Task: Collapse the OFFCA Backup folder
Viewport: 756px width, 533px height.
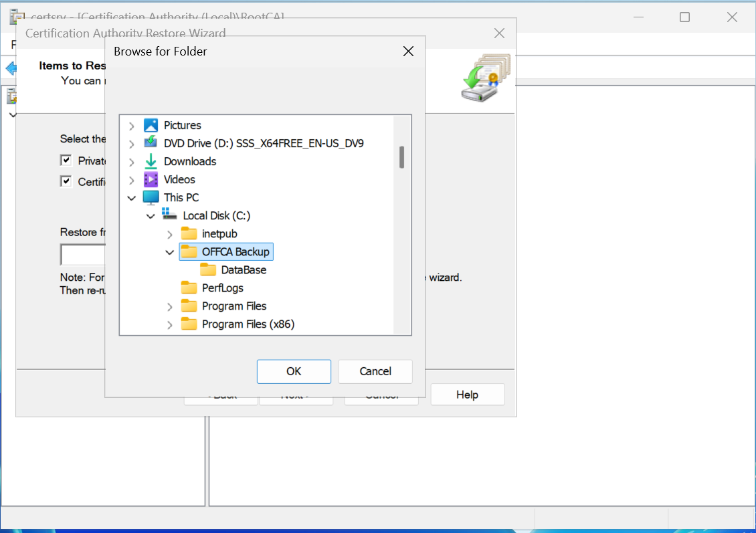Action: point(169,252)
